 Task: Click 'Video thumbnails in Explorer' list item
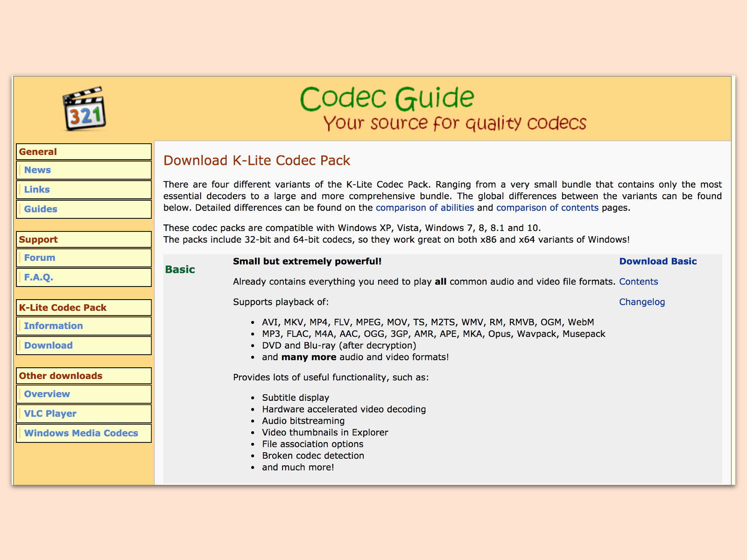point(325,433)
